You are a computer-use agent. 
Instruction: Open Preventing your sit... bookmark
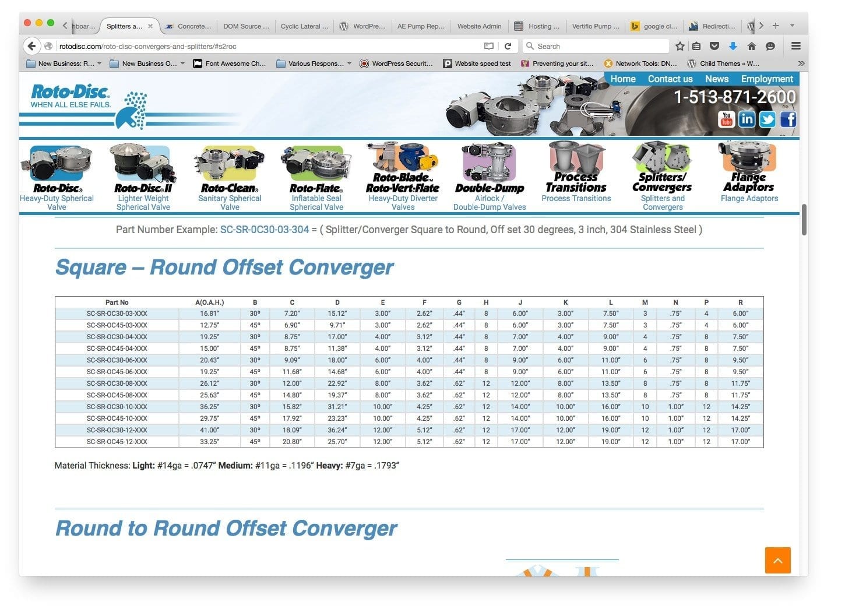(557, 64)
